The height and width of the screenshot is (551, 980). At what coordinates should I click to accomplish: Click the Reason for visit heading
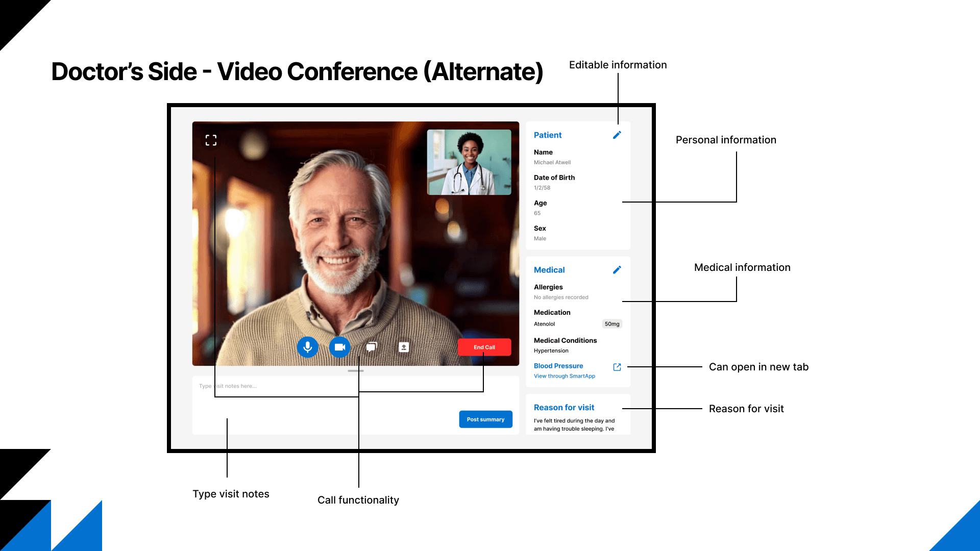coord(563,408)
